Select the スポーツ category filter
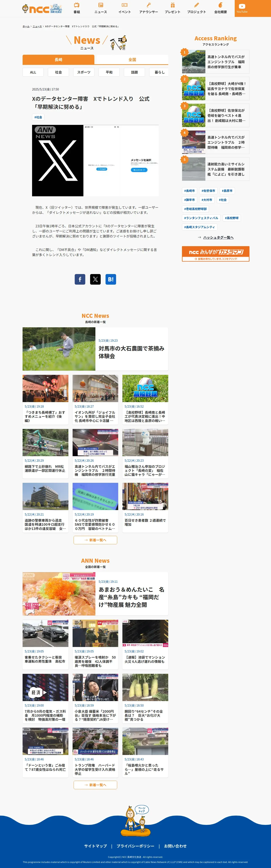 pyautogui.click(x=84, y=72)
